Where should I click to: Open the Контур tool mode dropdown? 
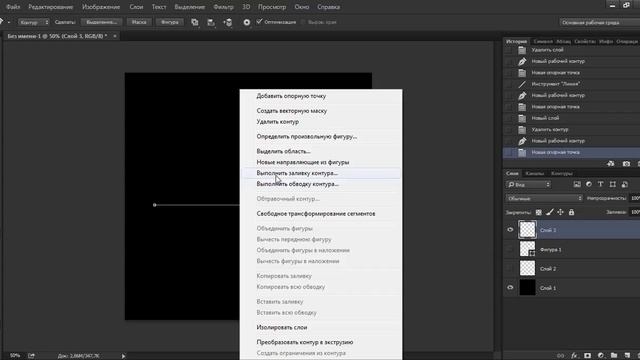click(34, 22)
